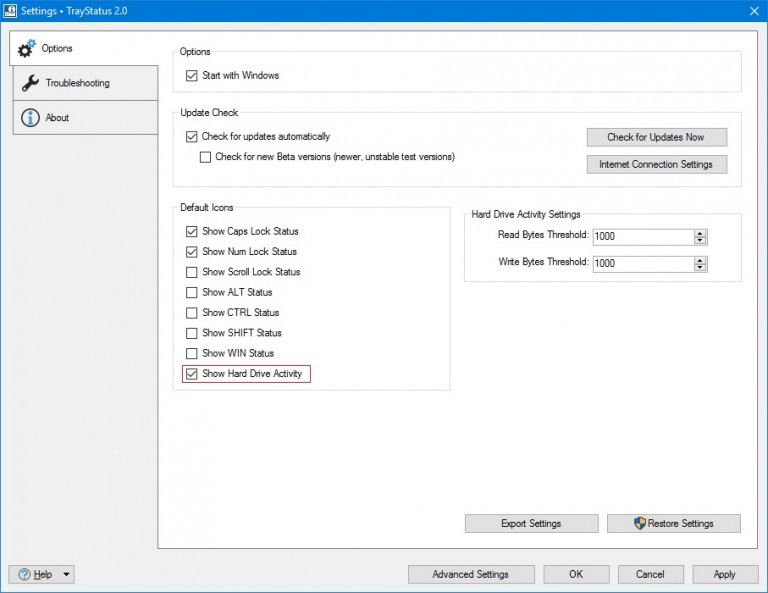Open the Help dropdown arrow
The image size is (768, 593).
[66, 574]
